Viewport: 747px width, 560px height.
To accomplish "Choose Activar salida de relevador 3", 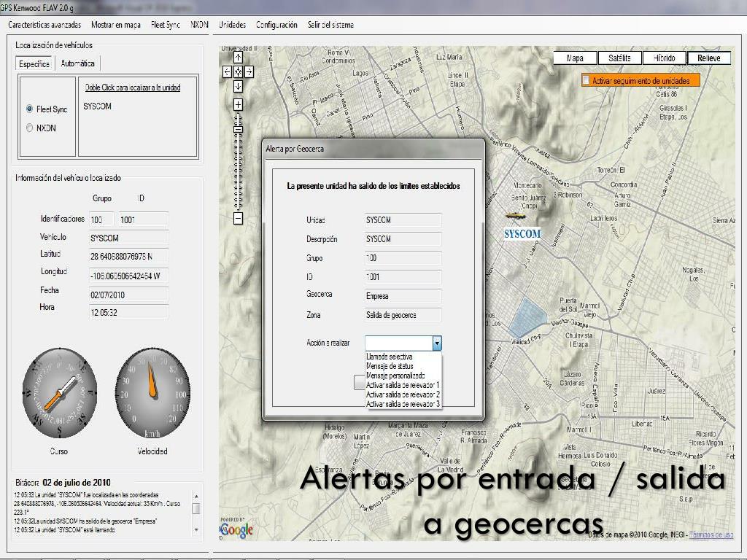I will point(403,404).
